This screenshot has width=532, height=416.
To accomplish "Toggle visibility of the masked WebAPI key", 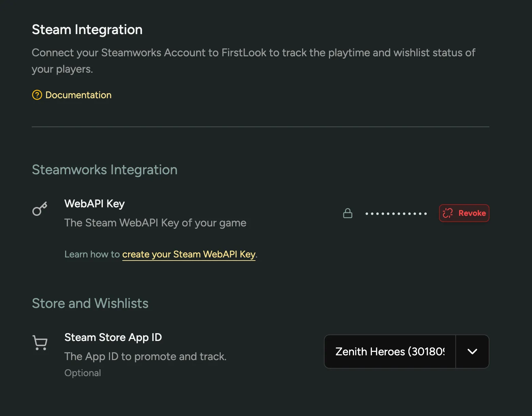I will click(x=347, y=213).
